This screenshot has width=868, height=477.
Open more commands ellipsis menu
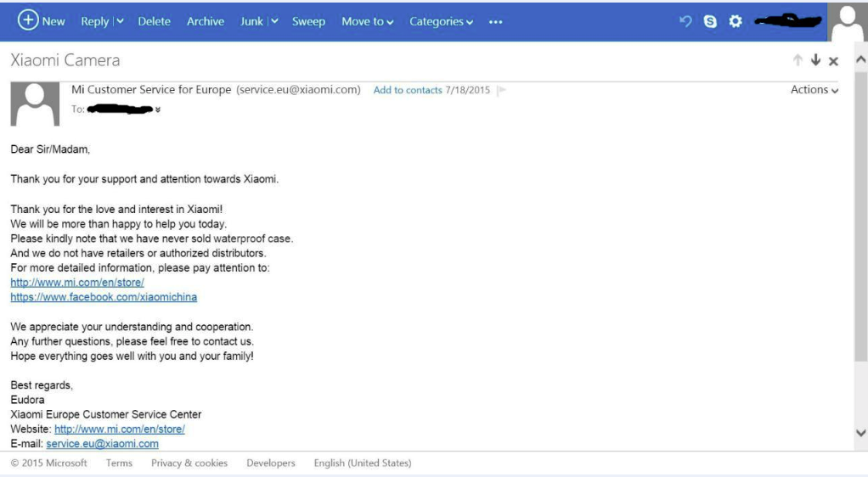tap(495, 22)
